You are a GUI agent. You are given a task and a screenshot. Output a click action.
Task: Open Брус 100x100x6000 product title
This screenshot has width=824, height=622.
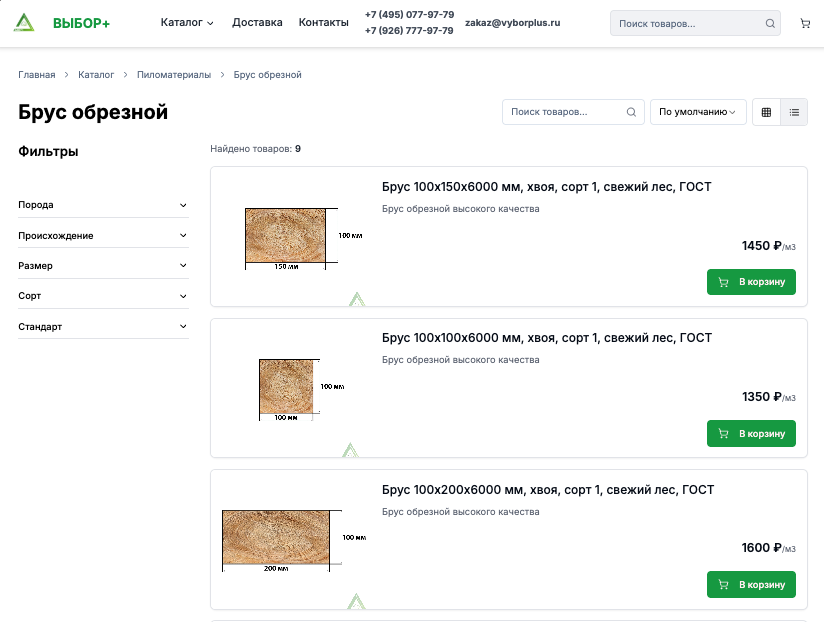[546, 338]
